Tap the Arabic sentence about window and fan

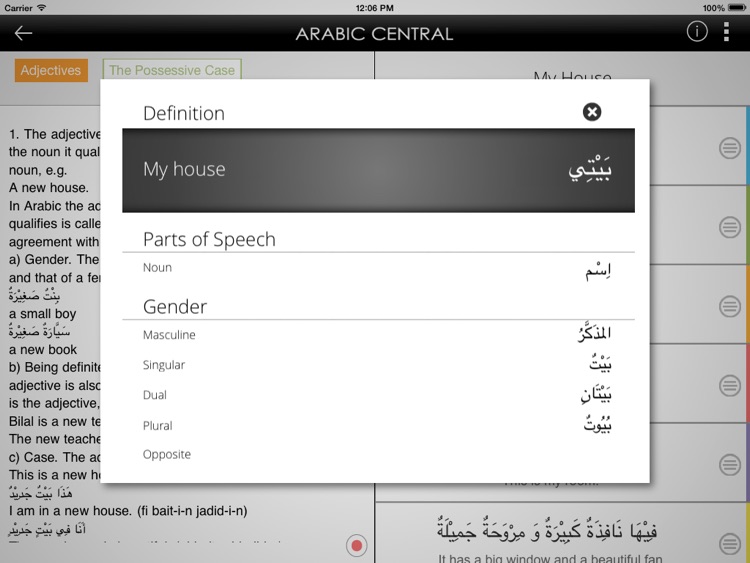tap(547, 530)
